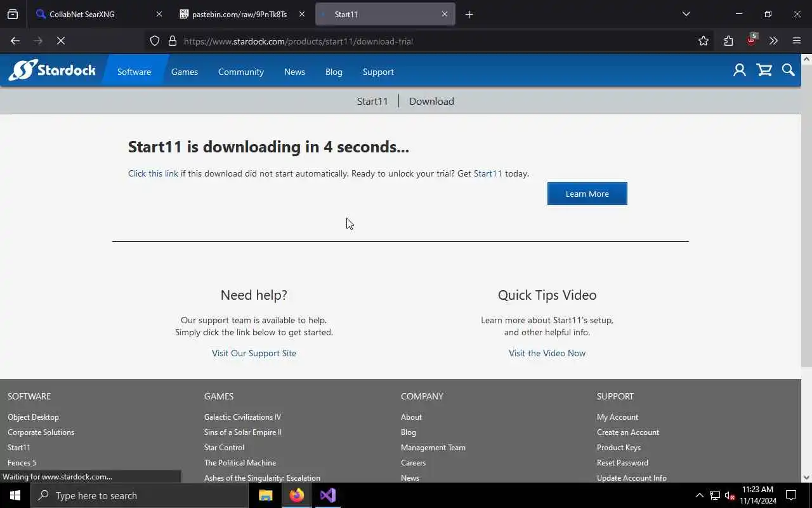Show more tools chevron in toolbar

[773, 41]
